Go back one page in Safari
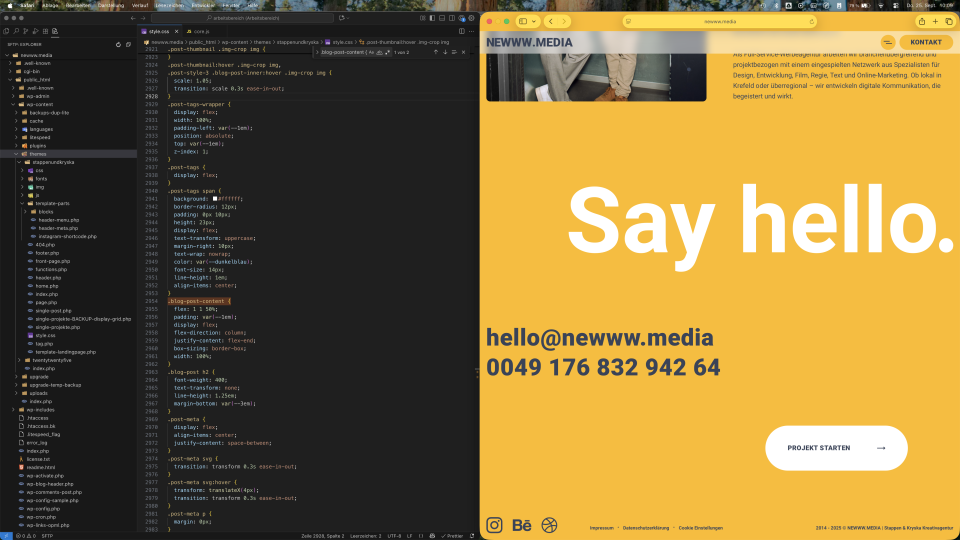960x540 pixels. 550,21
